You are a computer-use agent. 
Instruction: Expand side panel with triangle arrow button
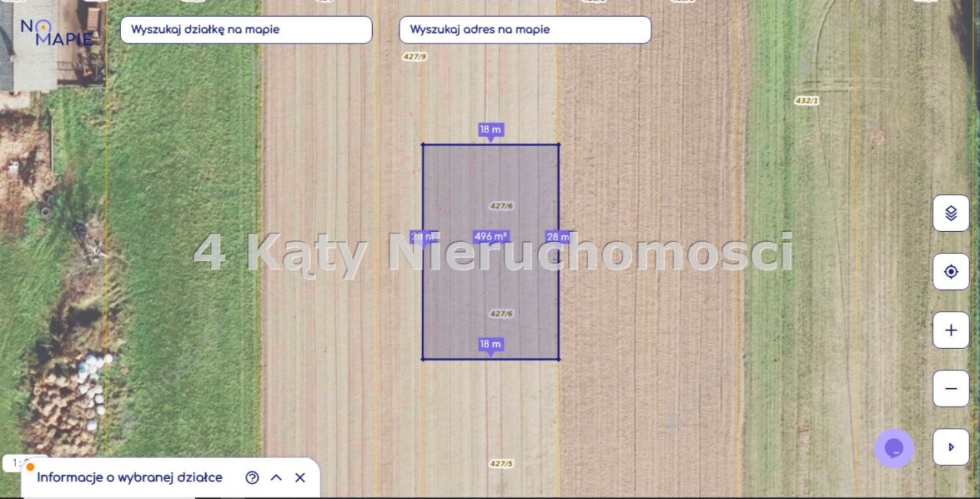(x=951, y=447)
